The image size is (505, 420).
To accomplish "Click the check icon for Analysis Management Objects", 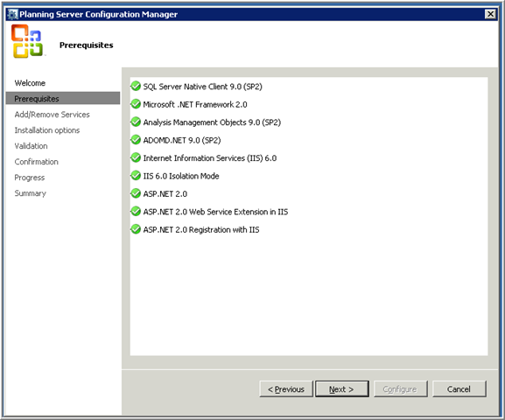I will [136, 122].
